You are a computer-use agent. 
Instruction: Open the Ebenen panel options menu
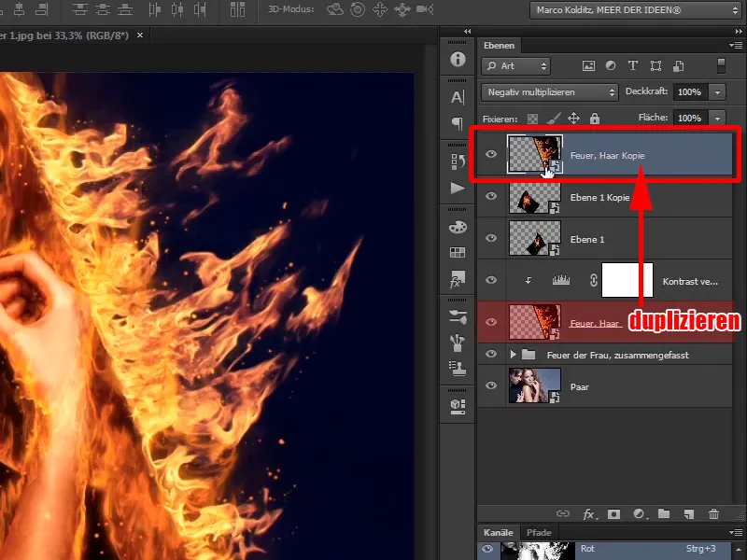(x=736, y=45)
